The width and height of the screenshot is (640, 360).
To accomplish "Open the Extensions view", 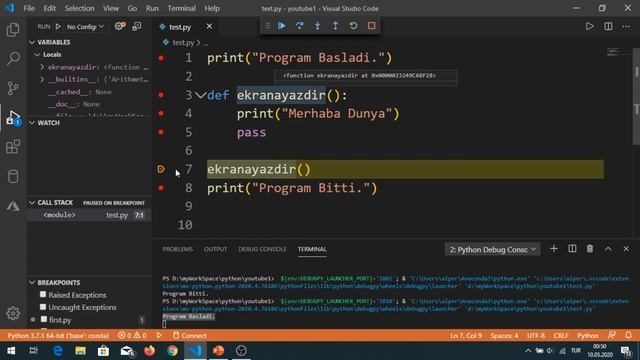I will 13,147.
